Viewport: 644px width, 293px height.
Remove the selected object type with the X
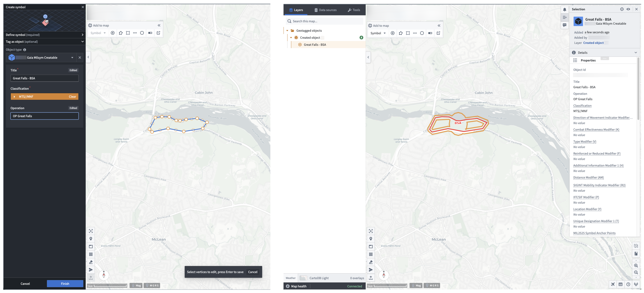tap(80, 57)
